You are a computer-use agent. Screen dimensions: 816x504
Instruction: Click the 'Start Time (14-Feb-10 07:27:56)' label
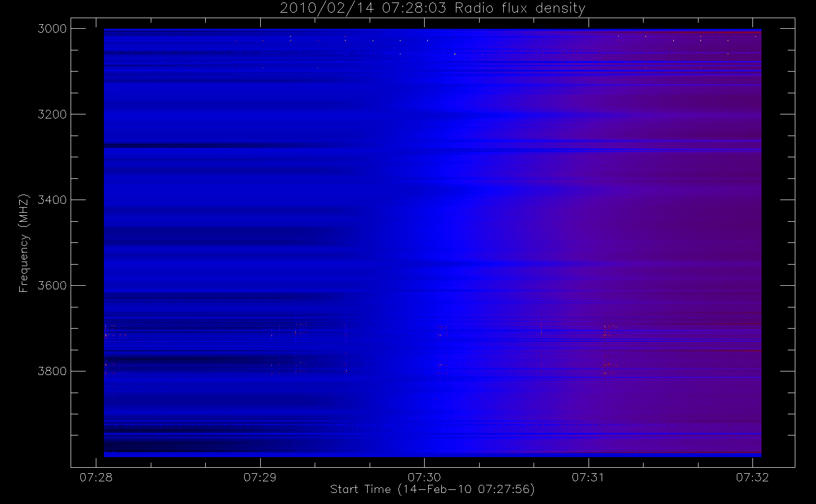coord(432,489)
